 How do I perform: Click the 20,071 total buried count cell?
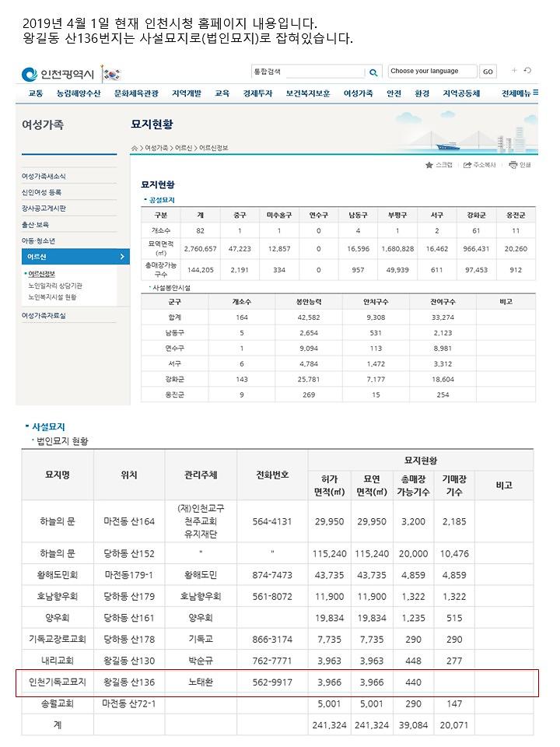(454, 725)
